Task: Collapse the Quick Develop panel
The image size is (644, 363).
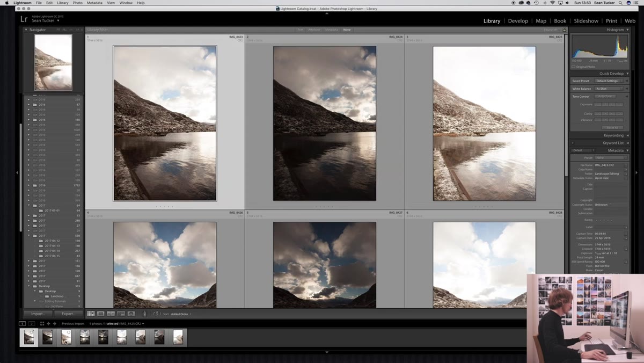Action: click(627, 74)
